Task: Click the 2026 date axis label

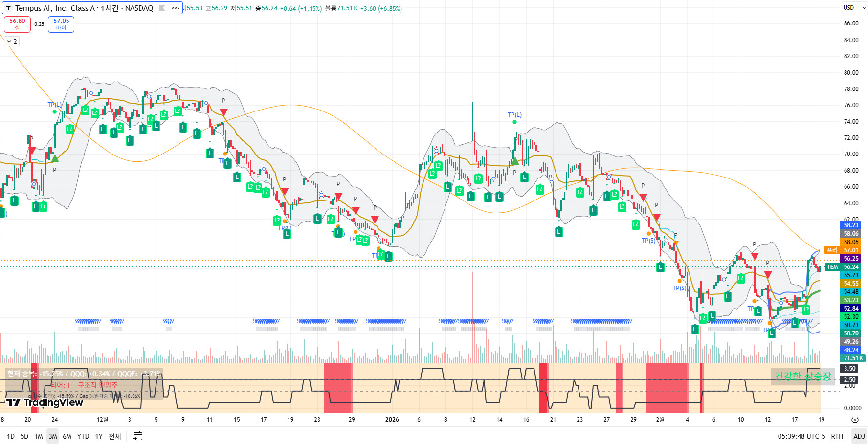Action: coord(392,420)
